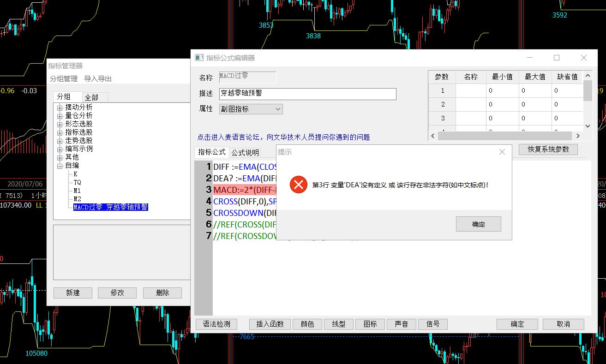Select the M1 indicator in tree
Image resolution: width=606 pixels, height=364 pixels.
[77, 191]
